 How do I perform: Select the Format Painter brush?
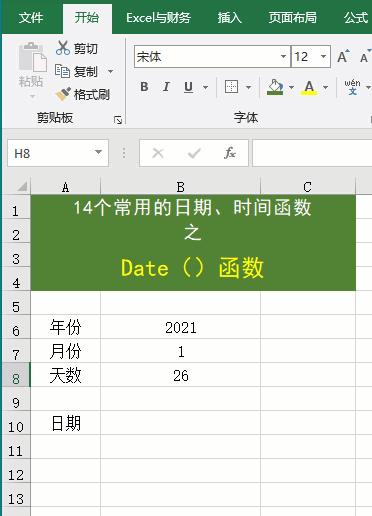[x=63, y=94]
